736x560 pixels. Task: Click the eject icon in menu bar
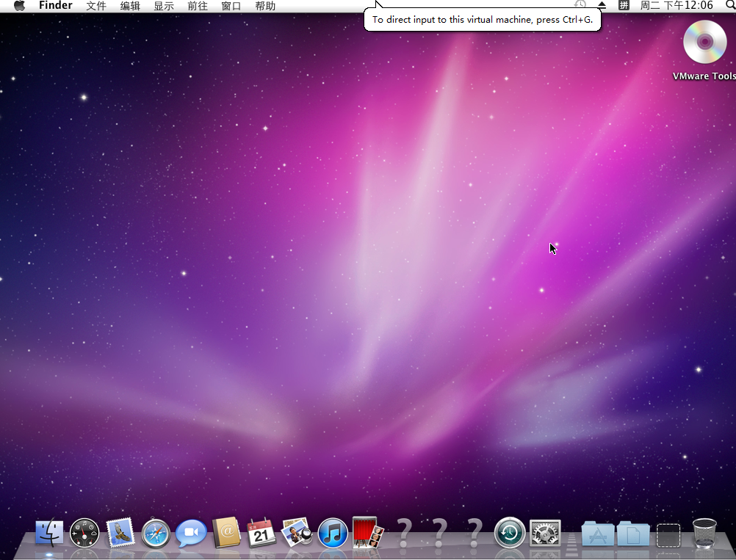[602, 6]
